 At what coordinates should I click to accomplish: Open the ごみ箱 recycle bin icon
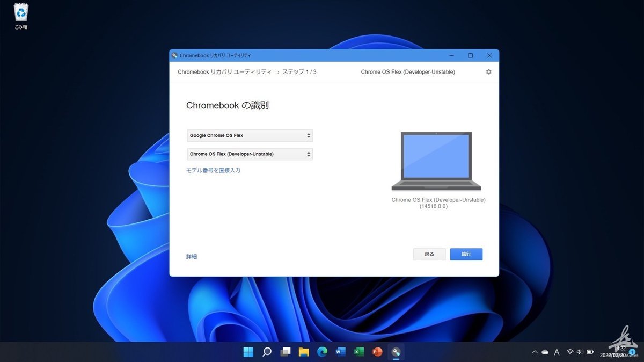(21, 16)
